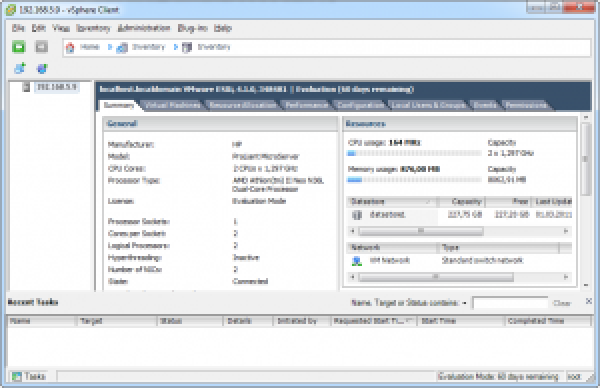Open the Plug-ins menu
The width and height of the screenshot is (600, 388).
click(192, 28)
